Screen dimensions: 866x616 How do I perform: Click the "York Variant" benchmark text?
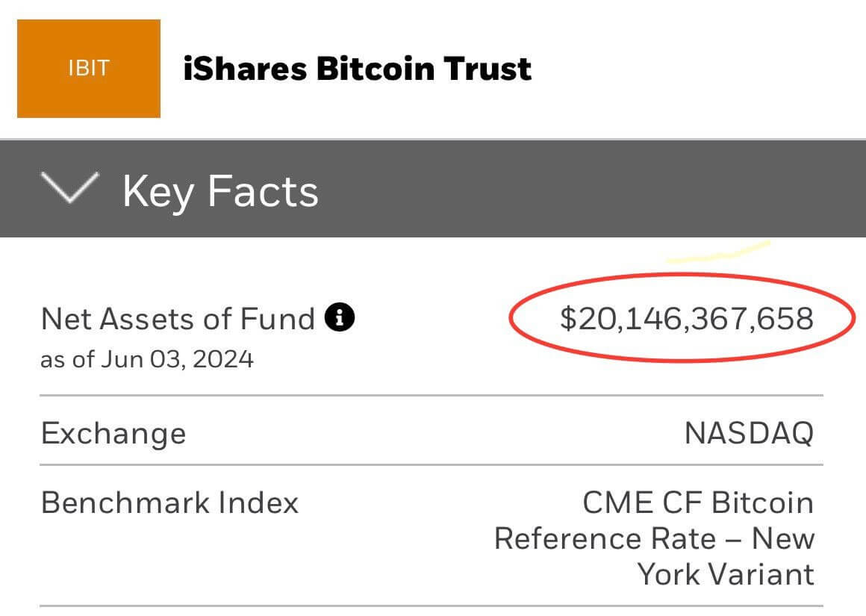(725, 574)
